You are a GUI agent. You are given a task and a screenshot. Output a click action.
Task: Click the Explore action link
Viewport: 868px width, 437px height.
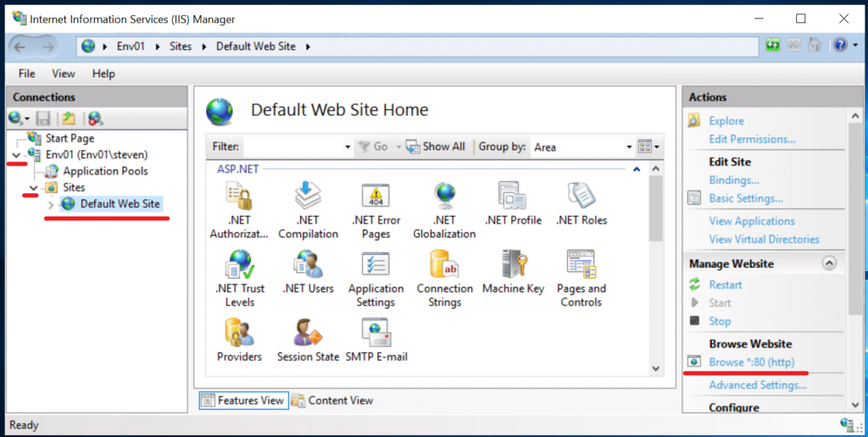click(x=726, y=120)
